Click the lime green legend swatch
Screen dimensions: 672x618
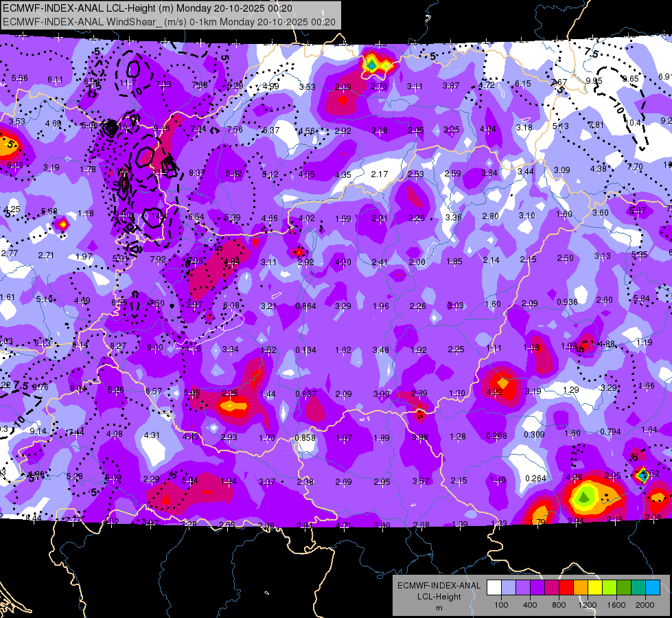(x=610, y=588)
